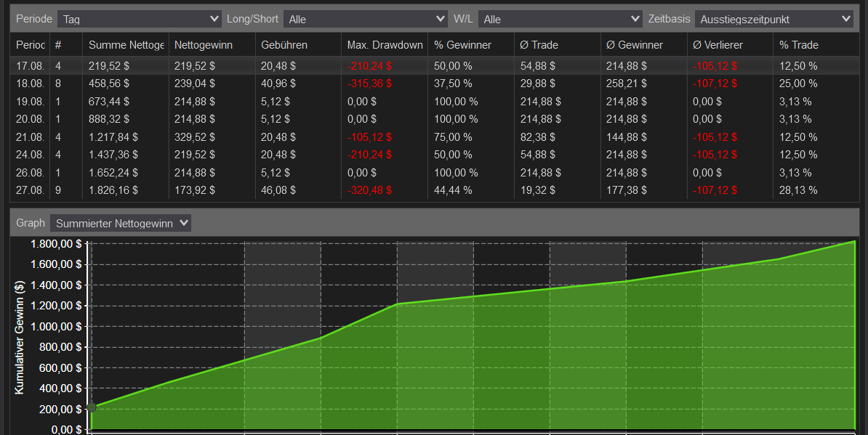The height and width of the screenshot is (435, 868).
Task: Click the 1.437,36 $ cumulative cell
Action: pos(113,155)
